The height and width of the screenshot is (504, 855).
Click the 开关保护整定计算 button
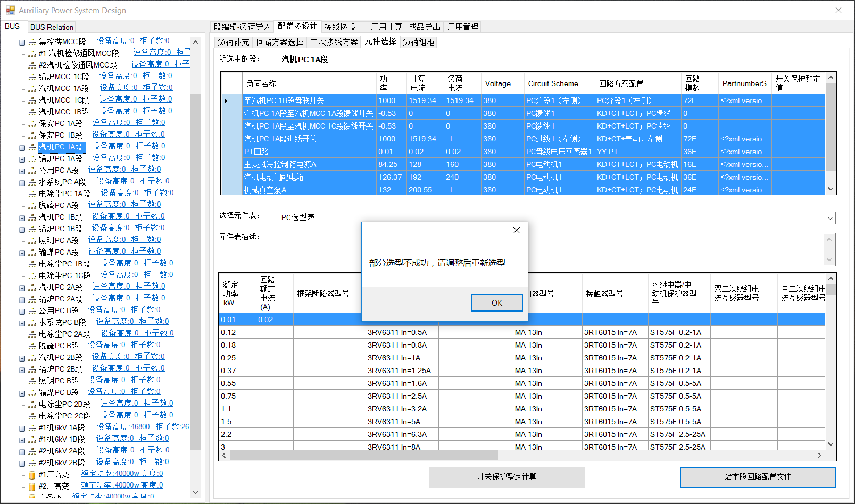click(x=507, y=477)
